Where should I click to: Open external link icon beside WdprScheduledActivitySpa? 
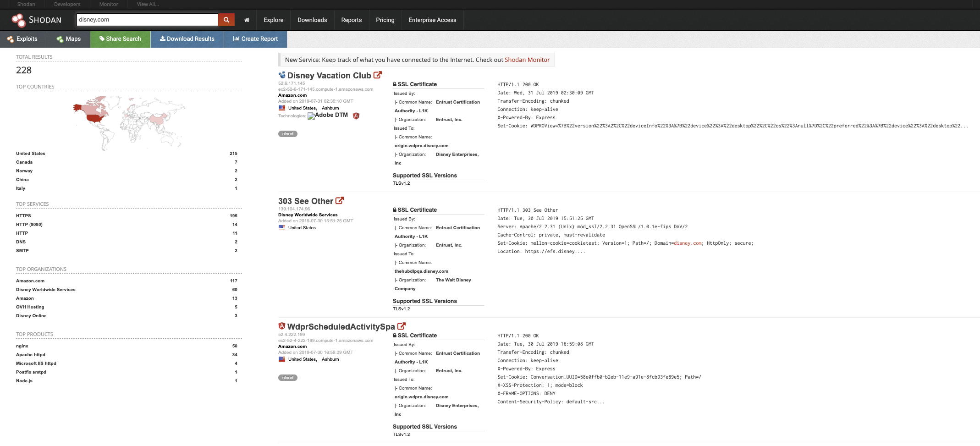coord(402,326)
